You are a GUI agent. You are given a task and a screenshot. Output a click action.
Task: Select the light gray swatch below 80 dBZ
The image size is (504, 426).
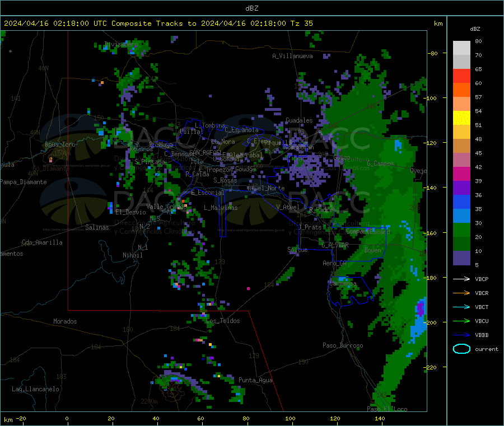pyautogui.click(x=461, y=48)
